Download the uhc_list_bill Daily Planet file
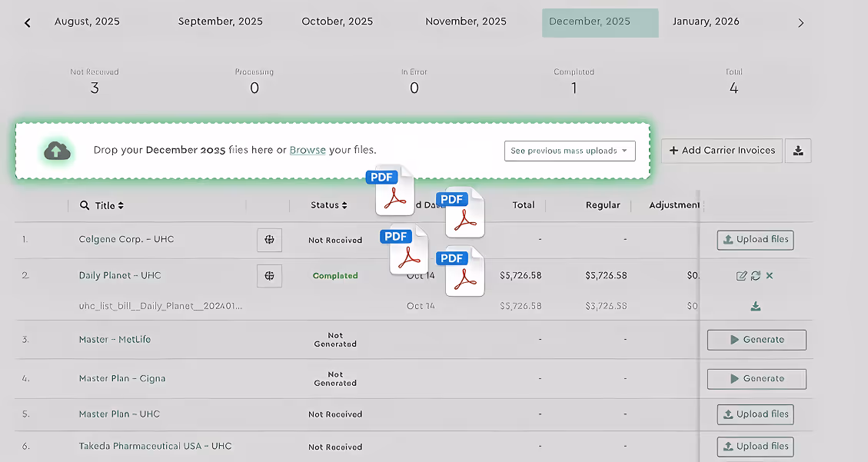The image size is (868, 462). pyautogui.click(x=756, y=306)
